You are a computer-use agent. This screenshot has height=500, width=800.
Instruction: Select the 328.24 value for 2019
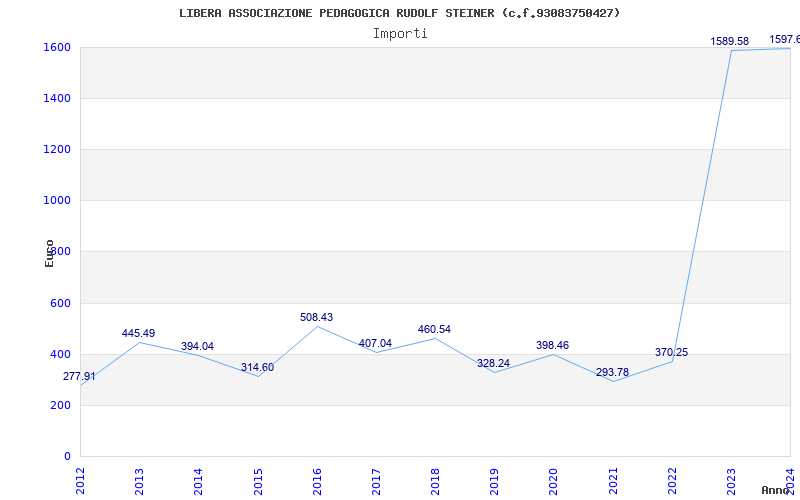(x=493, y=363)
